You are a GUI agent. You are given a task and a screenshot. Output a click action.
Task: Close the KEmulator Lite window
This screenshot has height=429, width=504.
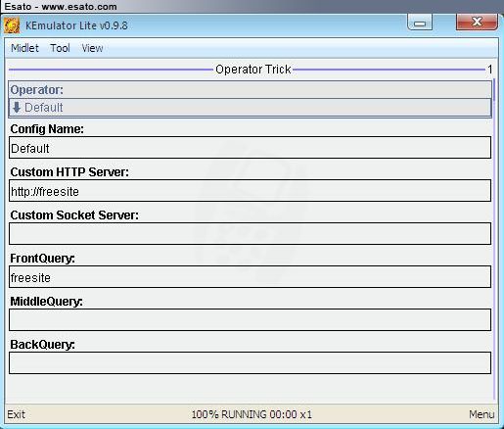477,23
